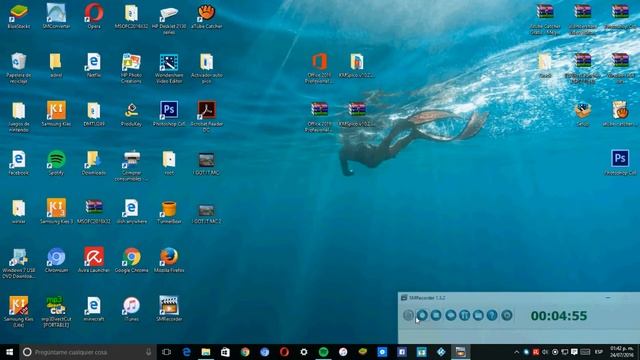Open the Facebook desktop shortcut
640x360 pixels.
pyautogui.click(x=18, y=163)
